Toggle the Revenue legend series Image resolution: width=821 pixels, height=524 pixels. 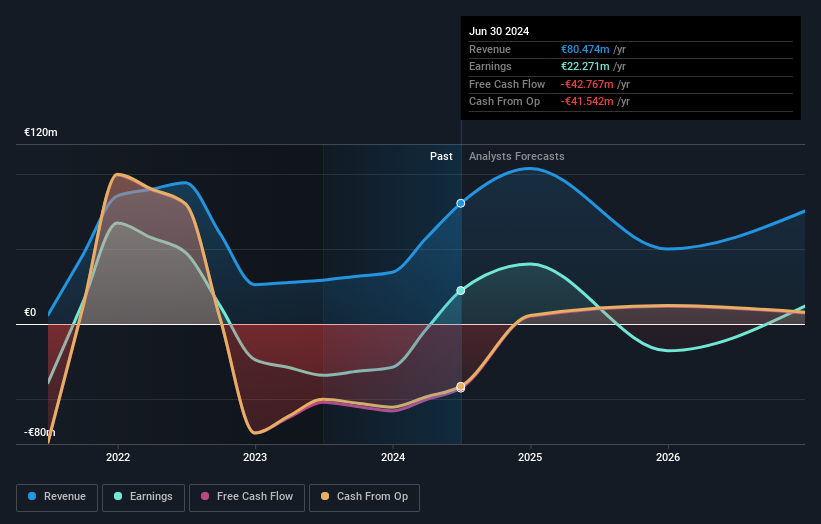point(57,497)
